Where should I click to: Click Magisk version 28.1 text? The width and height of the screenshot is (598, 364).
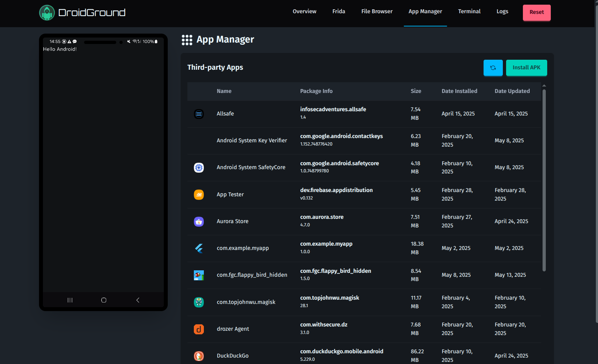coord(304,306)
